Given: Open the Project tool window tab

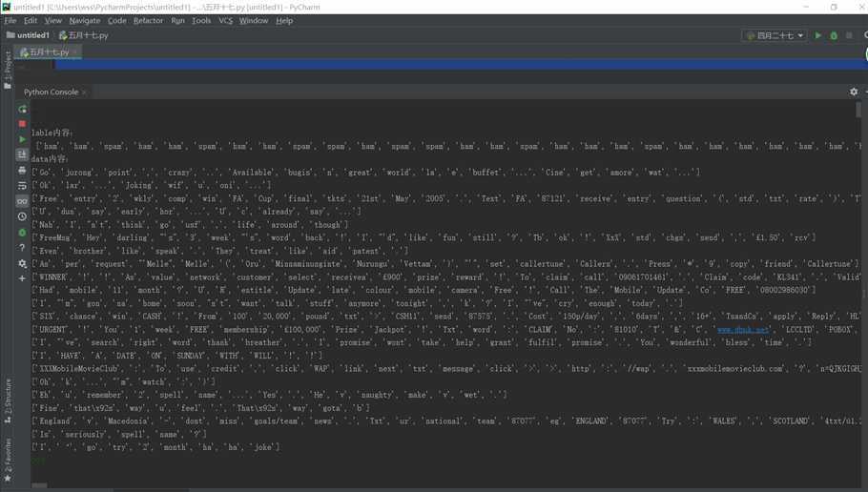Looking at the screenshot, I should [x=8, y=70].
